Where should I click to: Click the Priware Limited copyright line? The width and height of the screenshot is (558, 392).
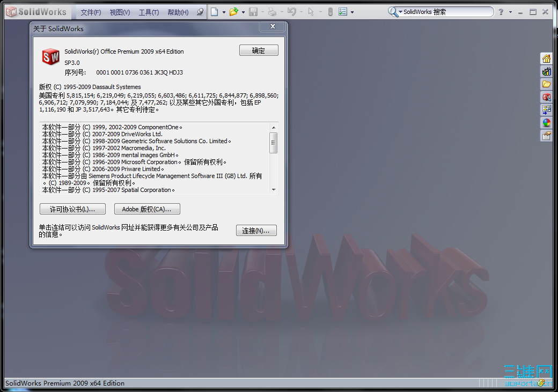coord(103,169)
